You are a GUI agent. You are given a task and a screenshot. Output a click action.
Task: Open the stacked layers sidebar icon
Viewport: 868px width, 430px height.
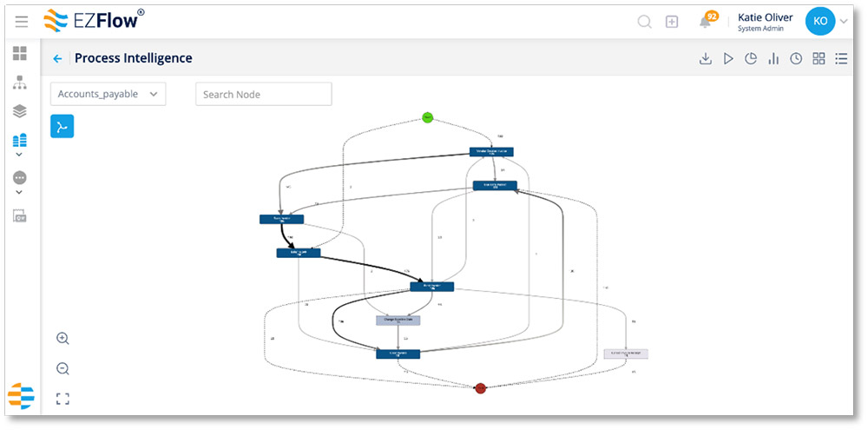click(x=20, y=111)
